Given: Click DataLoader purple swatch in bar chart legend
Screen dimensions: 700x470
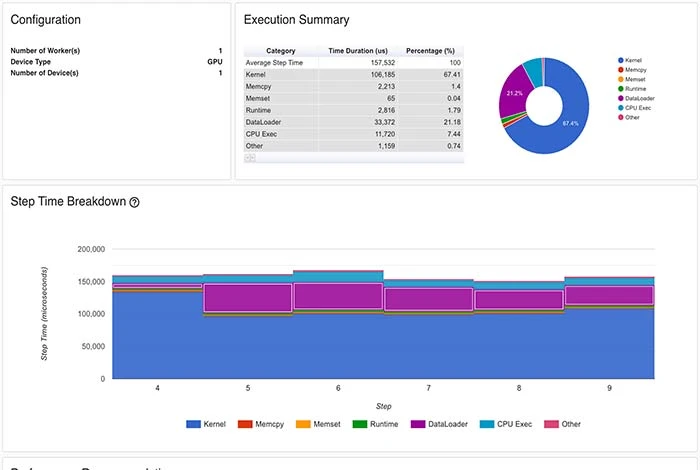Looking at the screenshot, I should tap(416, 424).
